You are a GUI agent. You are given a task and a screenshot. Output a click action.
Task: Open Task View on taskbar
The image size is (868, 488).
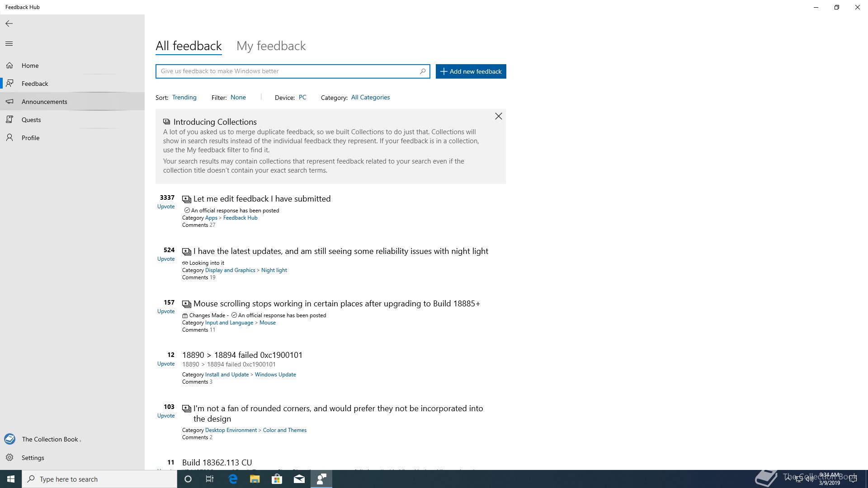pyautogui.click(x=210, y=479)
